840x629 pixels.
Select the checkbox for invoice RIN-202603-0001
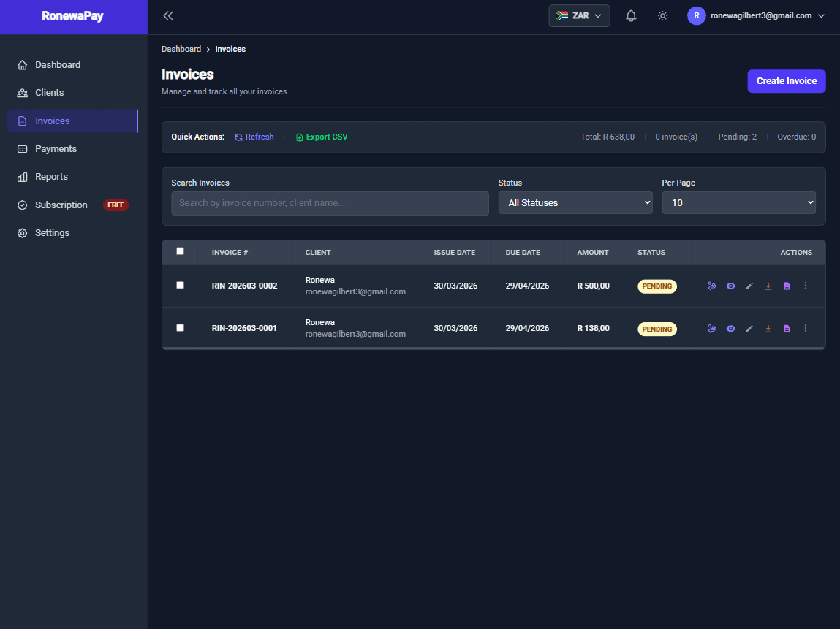pyautogui.click(x=180, y=327)
